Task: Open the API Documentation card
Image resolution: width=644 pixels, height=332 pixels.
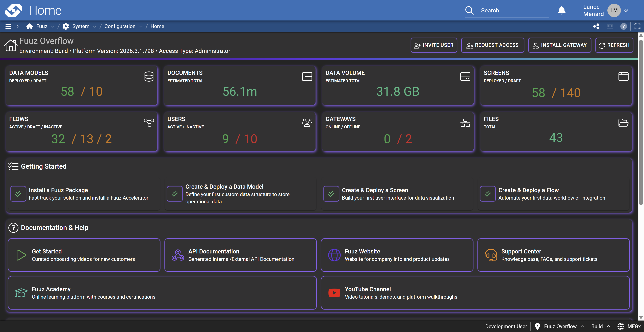Action: coord(241,255)
